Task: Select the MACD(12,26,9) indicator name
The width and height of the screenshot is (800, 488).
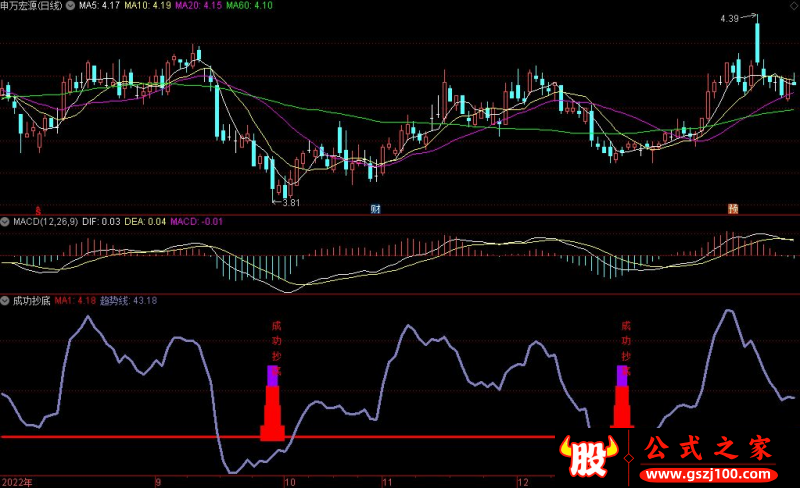Action: tap(45, 222)
